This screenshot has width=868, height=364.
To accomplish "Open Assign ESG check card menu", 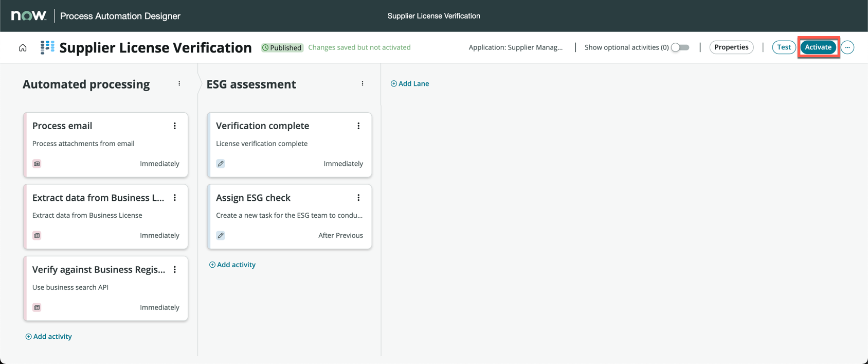I will [358, 198].
